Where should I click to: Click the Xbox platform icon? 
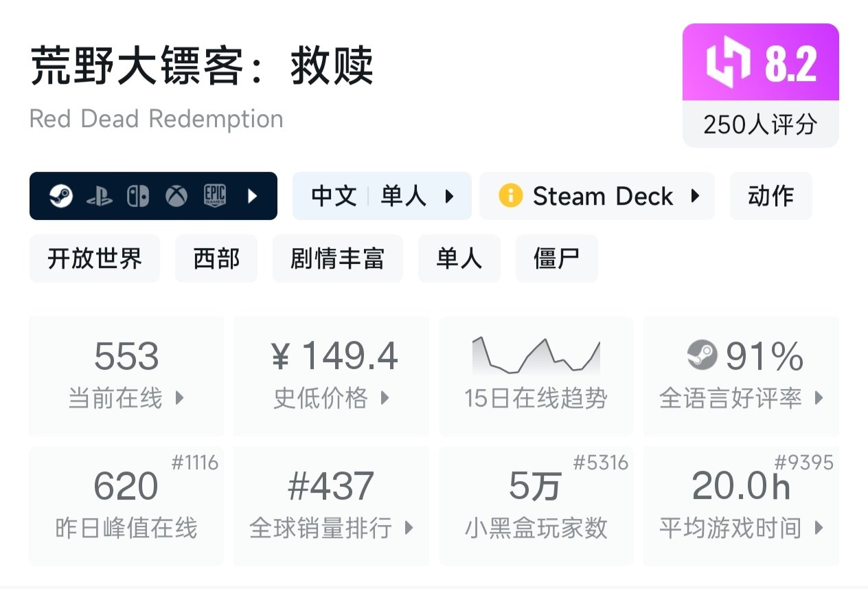click(176, 197)
